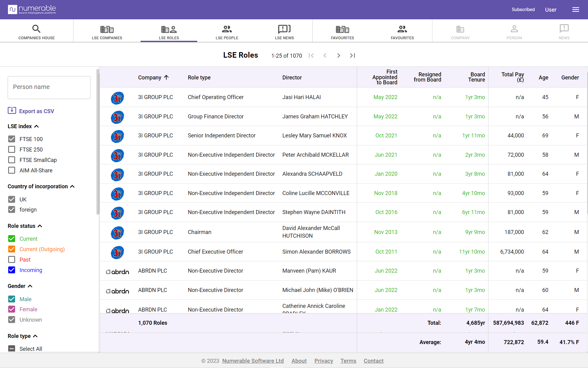Sort by Company column header

point(153,78)
